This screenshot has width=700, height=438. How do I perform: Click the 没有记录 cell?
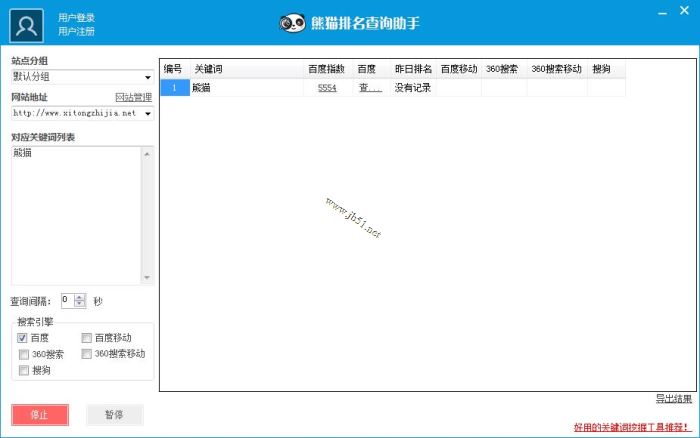[x=413, y=88]
